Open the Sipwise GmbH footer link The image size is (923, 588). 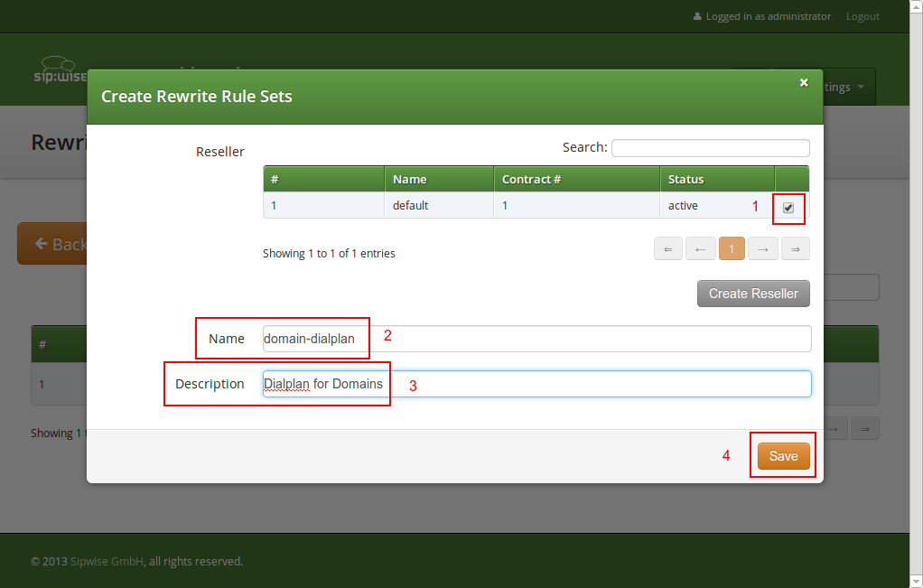107,561
